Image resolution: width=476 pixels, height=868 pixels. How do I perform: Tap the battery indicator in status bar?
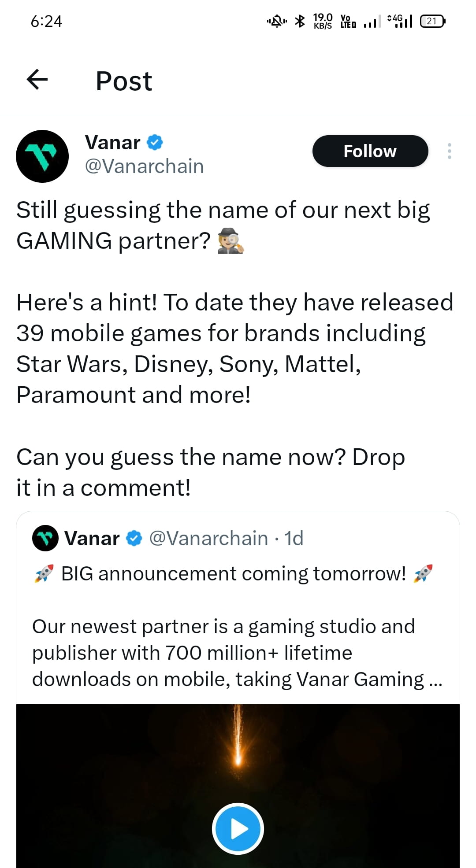(433, 21)
